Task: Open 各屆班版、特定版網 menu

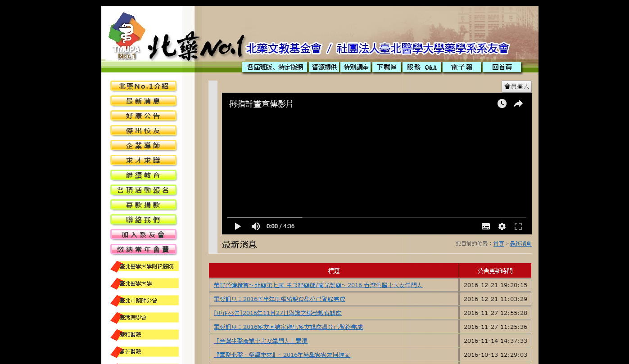Action: pyautogui.click(x=275, y=67)
